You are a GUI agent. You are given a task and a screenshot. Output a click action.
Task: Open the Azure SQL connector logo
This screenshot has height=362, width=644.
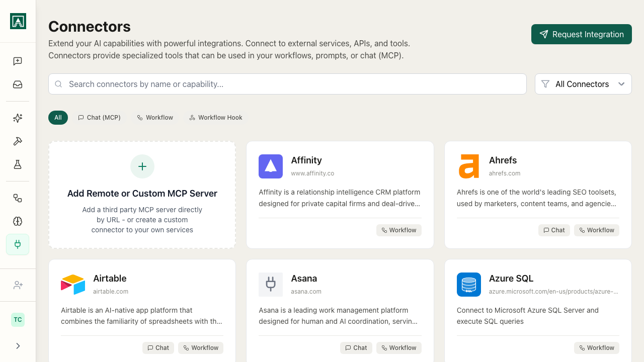[469, 285]
